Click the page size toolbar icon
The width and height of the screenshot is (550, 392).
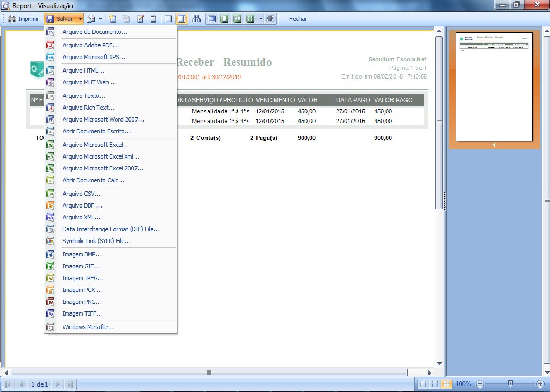(x=153, y=19)
